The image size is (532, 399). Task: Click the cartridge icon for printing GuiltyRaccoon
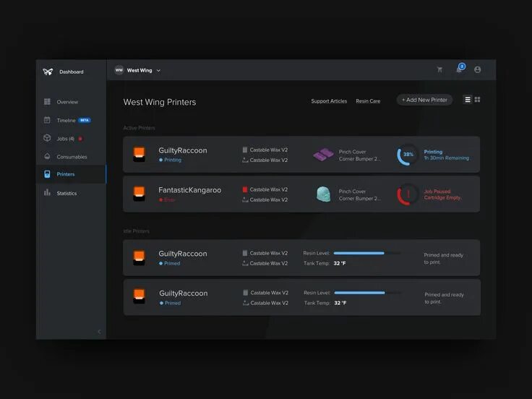(245, 150)
